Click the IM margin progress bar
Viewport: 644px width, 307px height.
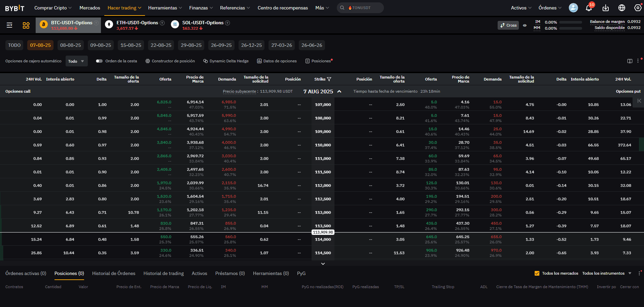pyautogui.click(x=571, y=22)
